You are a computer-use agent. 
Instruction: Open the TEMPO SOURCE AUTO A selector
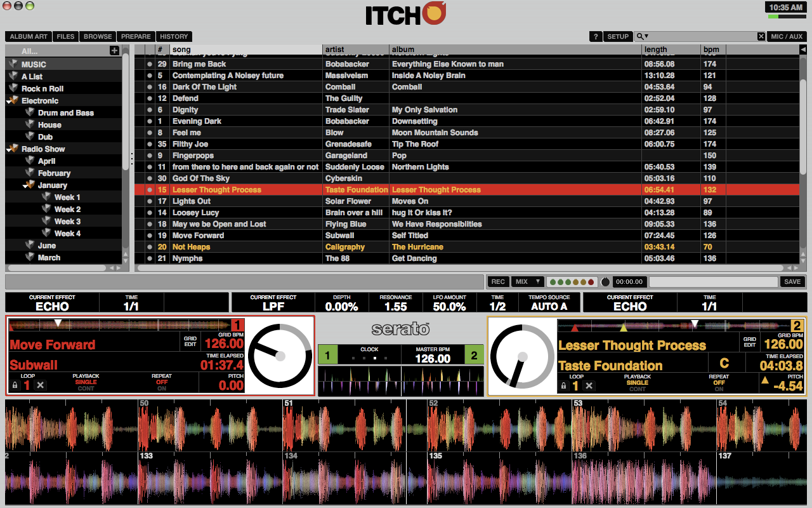click(549, 302)
